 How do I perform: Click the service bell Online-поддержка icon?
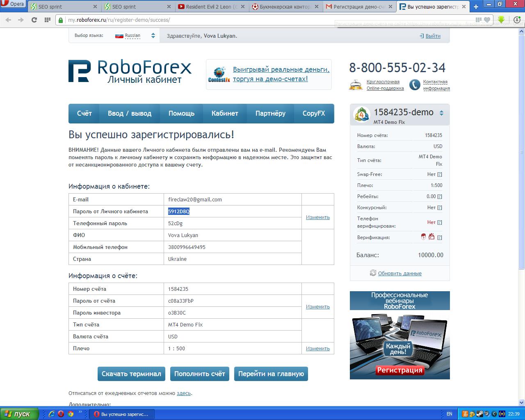point(356,84)
